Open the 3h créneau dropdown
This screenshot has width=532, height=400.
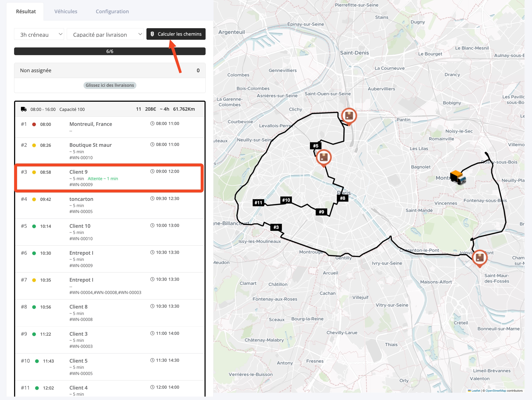pyautogui.click(x=39, y=34)
